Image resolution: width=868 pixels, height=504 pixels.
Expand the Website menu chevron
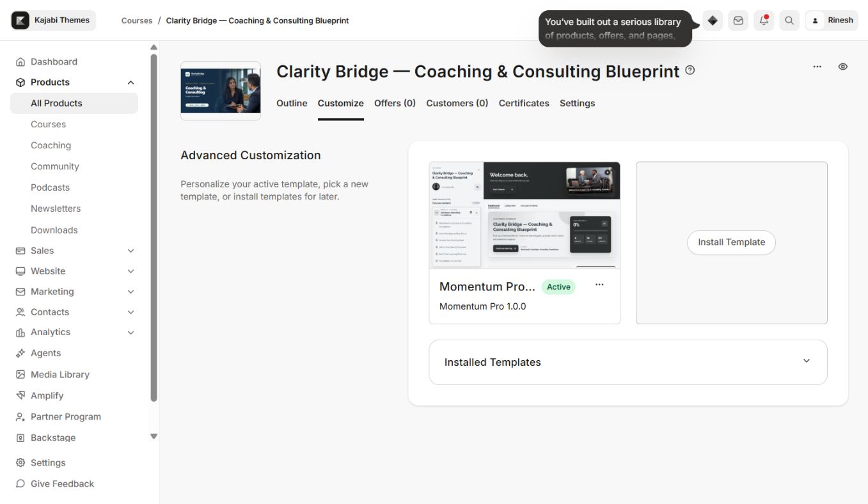click(x=130, y=271)
